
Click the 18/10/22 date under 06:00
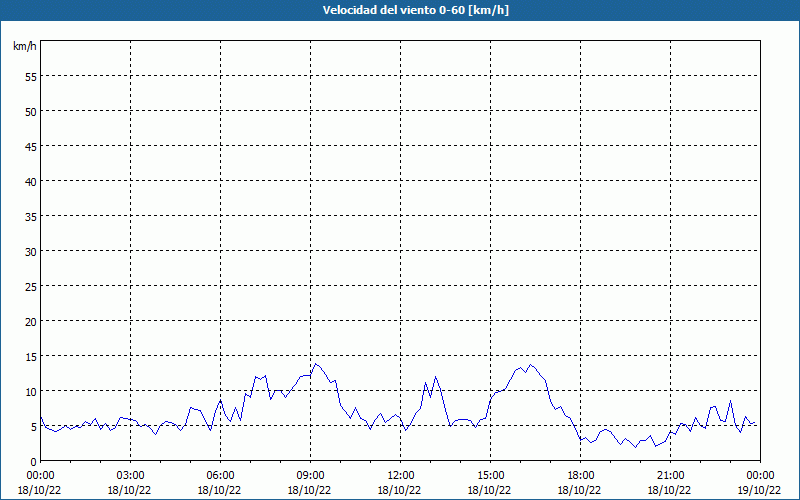[x=219, y=490]
